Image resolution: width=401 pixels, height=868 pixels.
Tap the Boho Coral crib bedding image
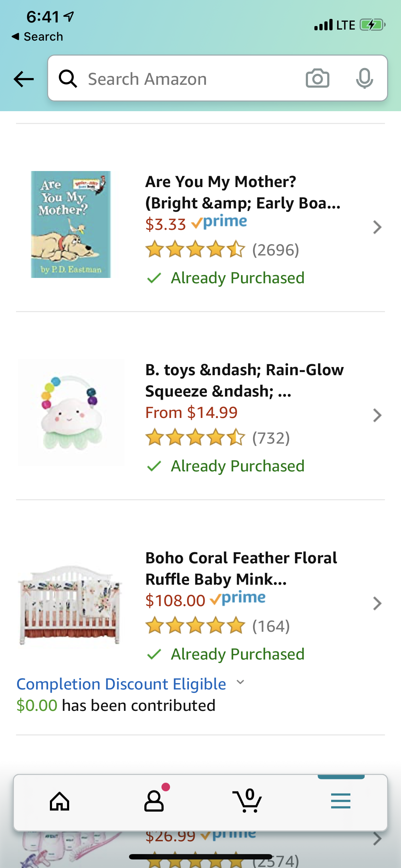[70, 604]
